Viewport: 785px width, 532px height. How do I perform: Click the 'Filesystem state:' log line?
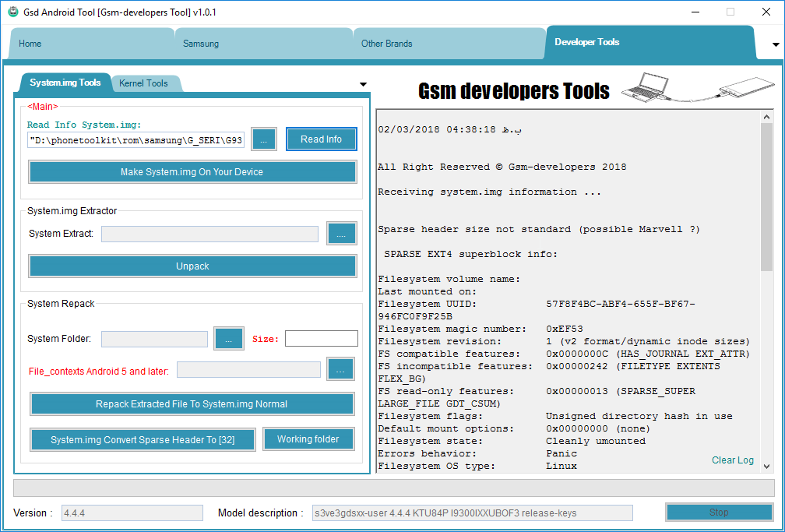pos(512,441)
